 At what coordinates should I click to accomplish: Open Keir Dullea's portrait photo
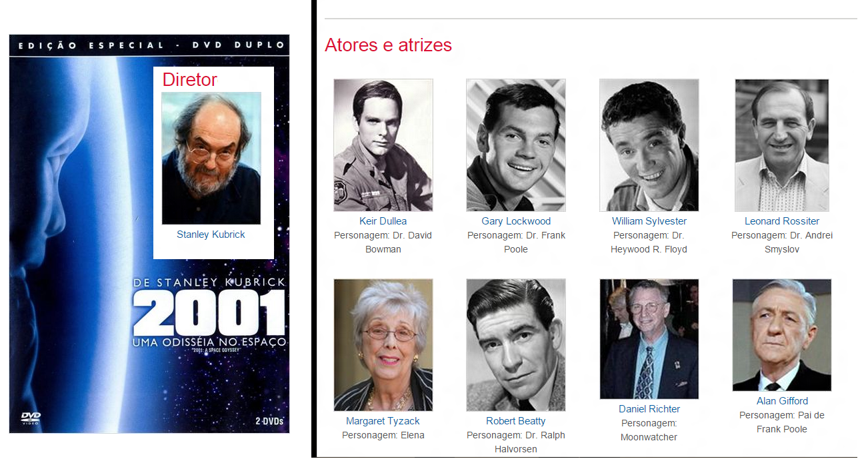(383, 145)
